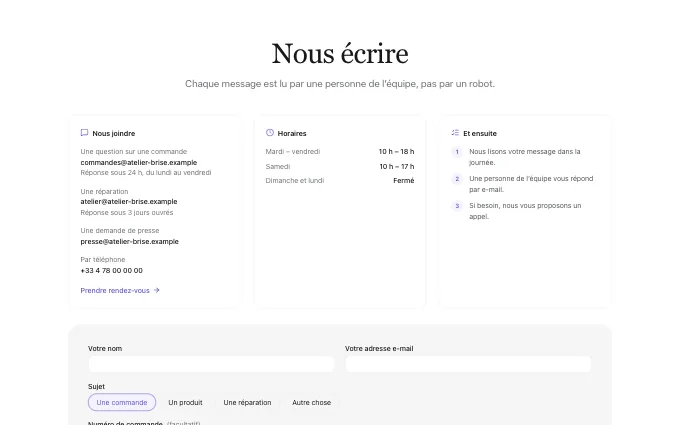The image size is (680, 425).
Task: Click the Et ensuite card title
Action: point(480,134)
